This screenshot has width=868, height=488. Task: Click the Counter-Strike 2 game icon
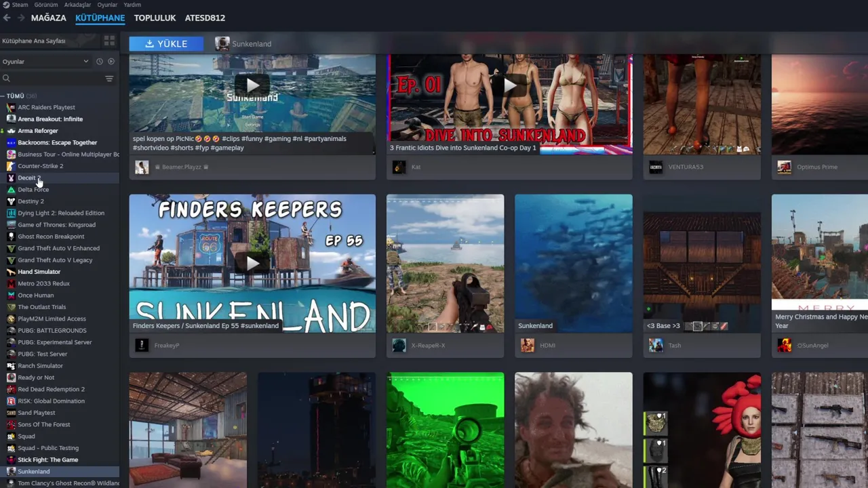point(11,166)
